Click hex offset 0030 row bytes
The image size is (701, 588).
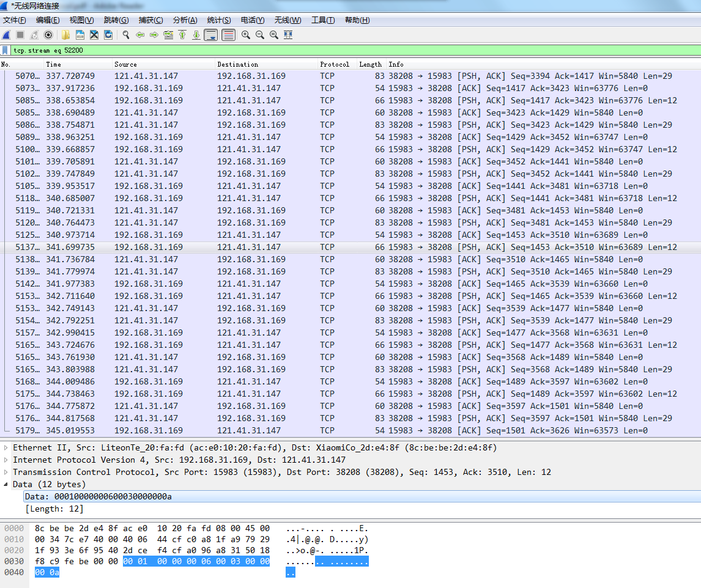(152, 561)
